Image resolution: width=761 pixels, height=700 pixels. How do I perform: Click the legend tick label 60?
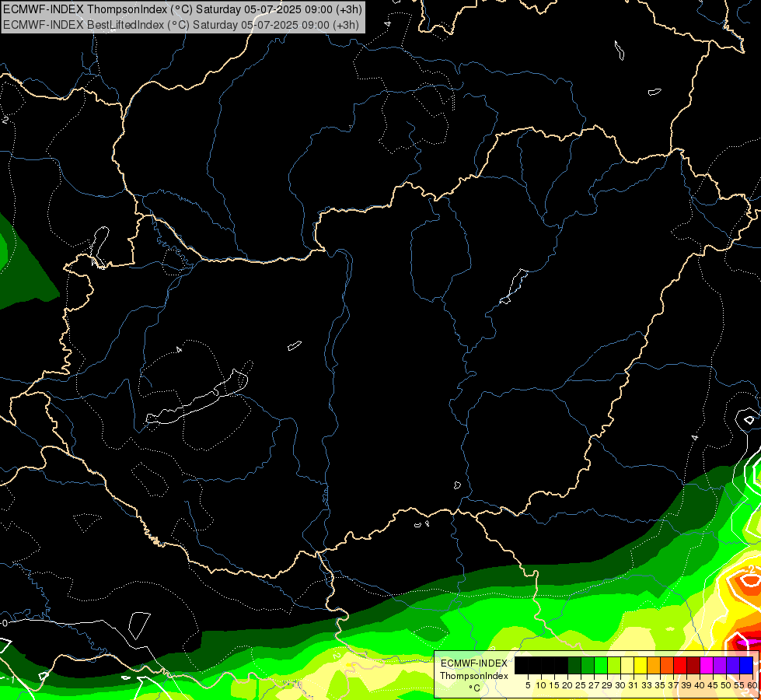click(x=752, y=685)
